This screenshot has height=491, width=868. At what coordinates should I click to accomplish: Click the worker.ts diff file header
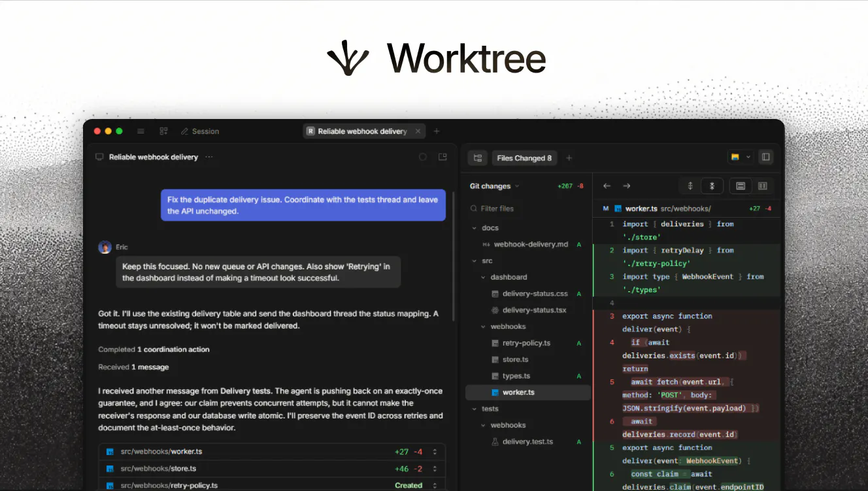point(687,209)
